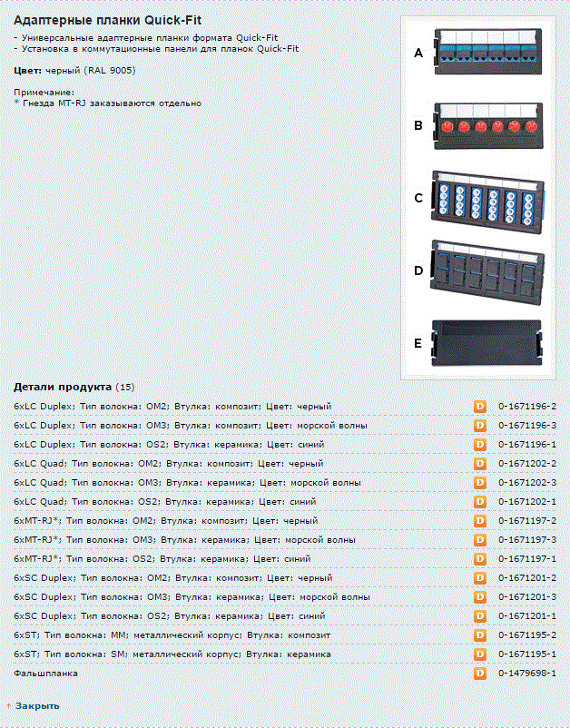Open the D icon beside 0-1671202-3
Screen dimensions: 570x728
(480, 482)
